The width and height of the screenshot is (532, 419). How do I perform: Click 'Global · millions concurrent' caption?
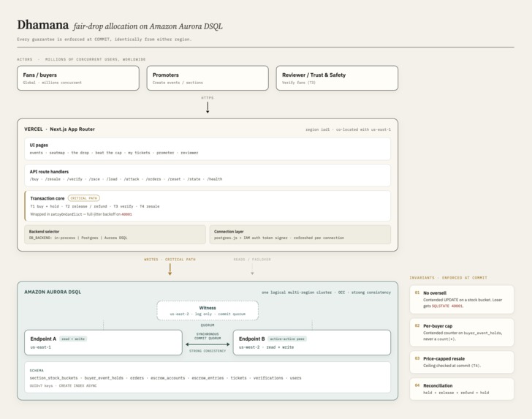pos(53,83)
